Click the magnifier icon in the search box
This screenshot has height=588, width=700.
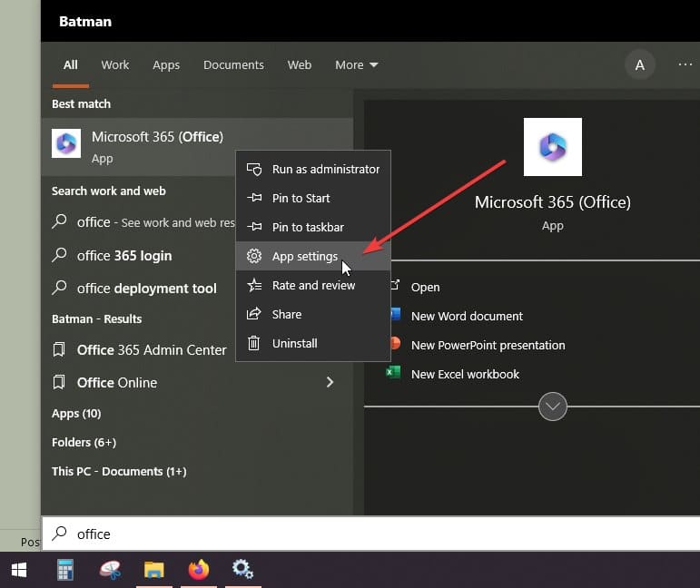coord(59,534)
